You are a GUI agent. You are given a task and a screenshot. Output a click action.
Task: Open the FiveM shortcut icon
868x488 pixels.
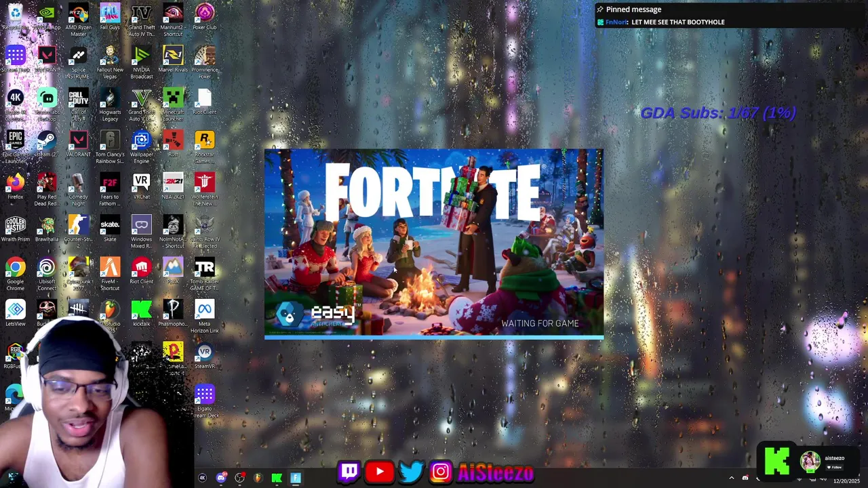[110, 274]
